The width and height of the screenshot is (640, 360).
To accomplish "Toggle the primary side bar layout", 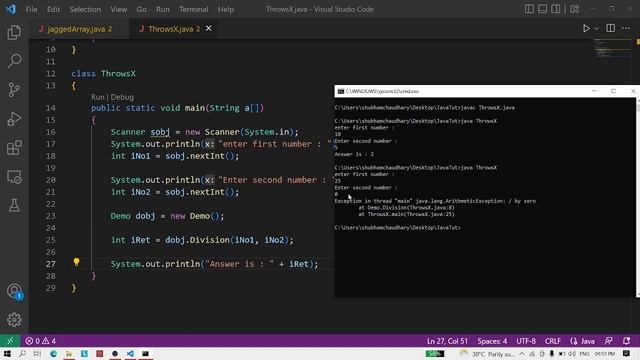I will tap(529, 9).
